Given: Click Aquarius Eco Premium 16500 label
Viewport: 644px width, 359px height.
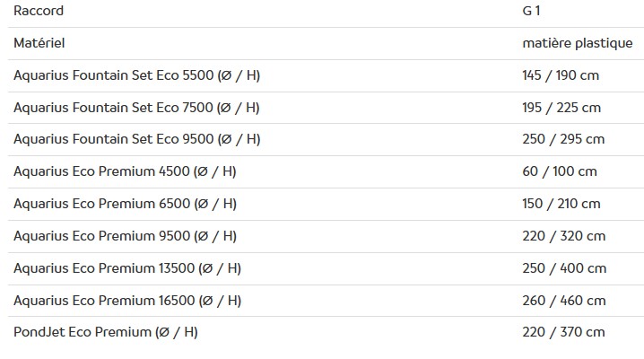Looking at the screenshot, I should [127, 301].
